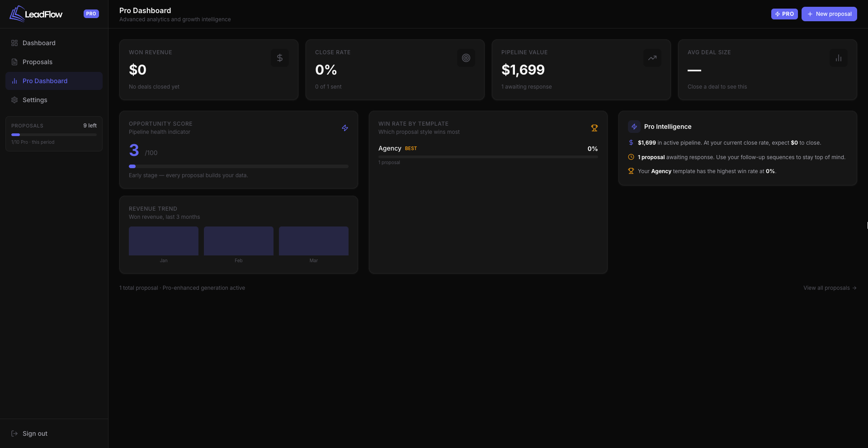The width and height of the screenshot is (868, 448).
Task: Click the bar-chart icon on Avg Deal Size card
Action: point(838,57)
